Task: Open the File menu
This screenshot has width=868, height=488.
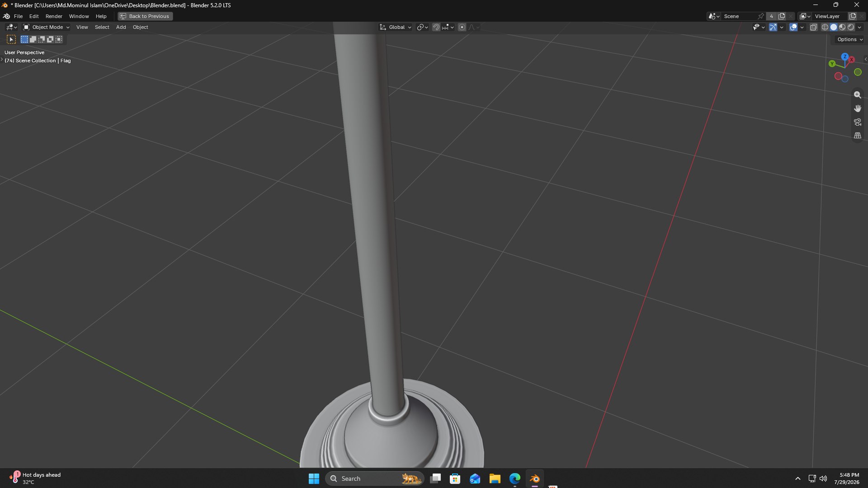Action: (18, 16)
